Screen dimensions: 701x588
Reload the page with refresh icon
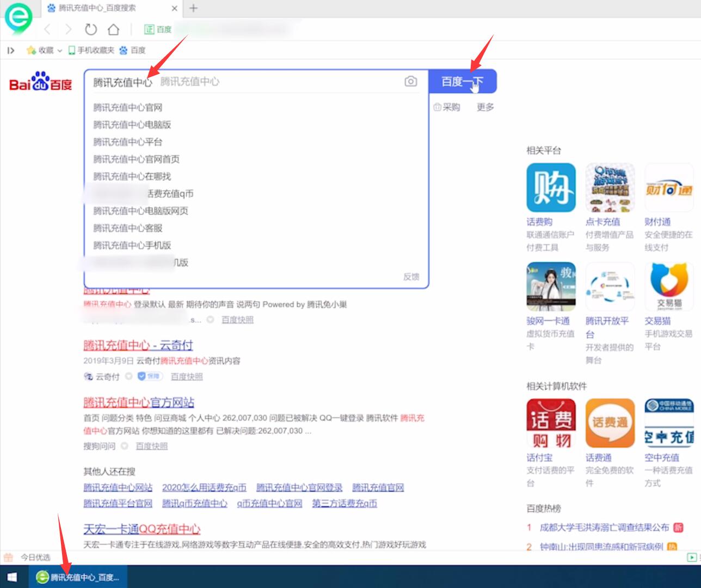pos(91,29)
